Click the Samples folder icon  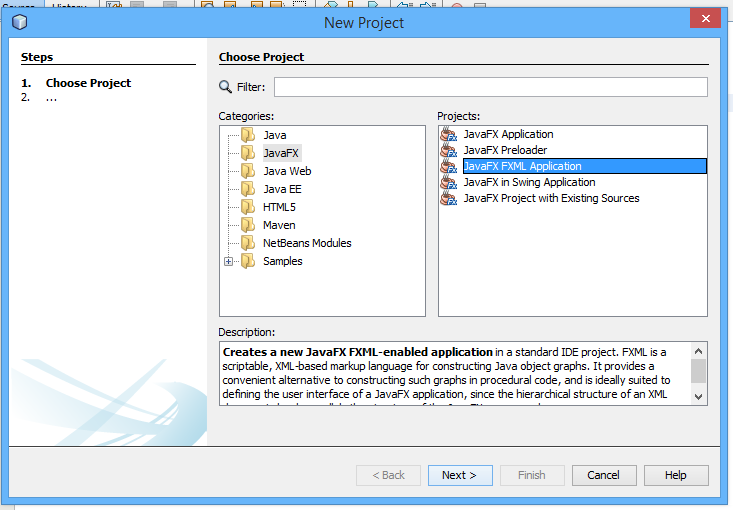pos(248,261)
